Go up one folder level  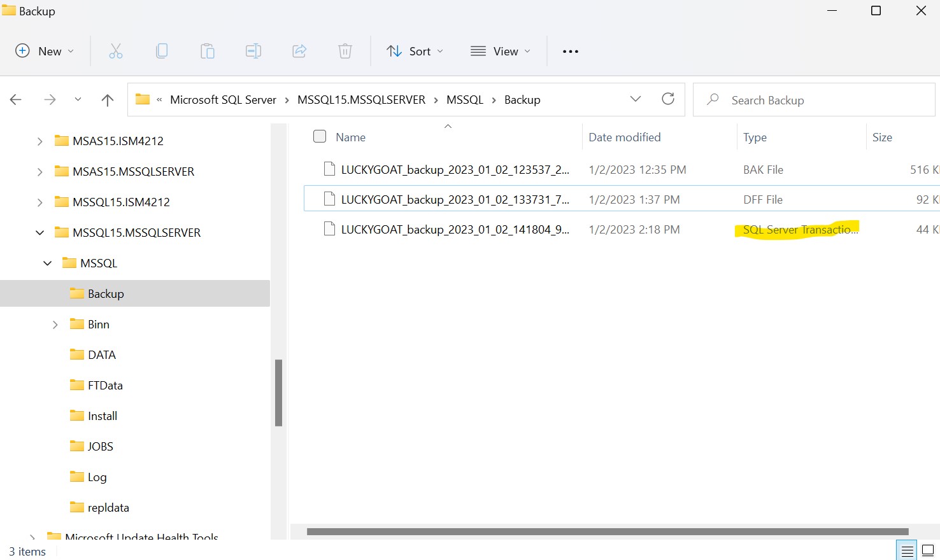point(108,100)
